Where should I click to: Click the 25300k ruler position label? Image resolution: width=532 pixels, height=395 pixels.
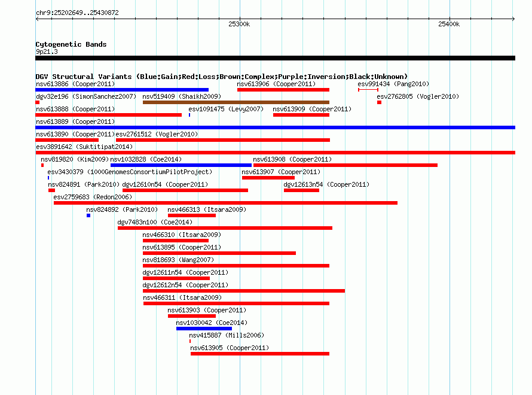[239, 24]
